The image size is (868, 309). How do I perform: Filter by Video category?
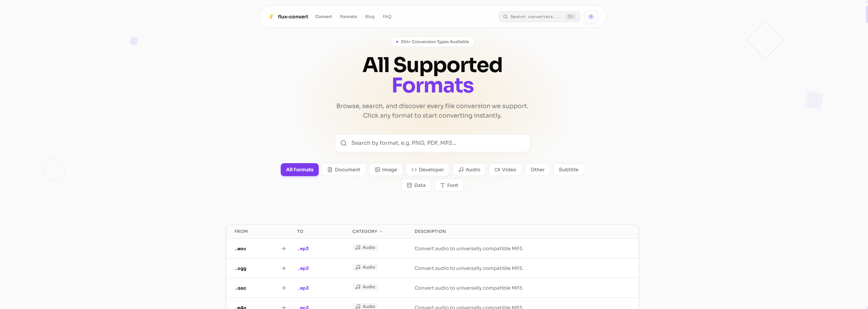click(505, 170)
